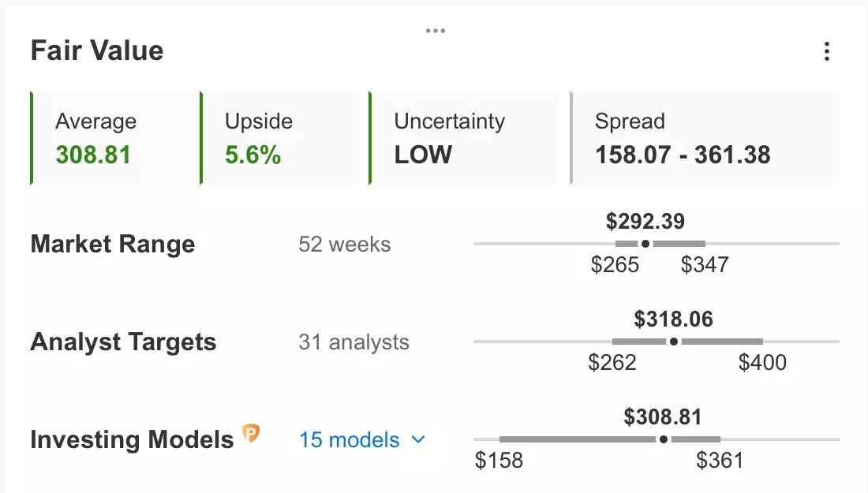This screenshot has width=868, height=493.
Task: Click the Market Range current price dot
Action: tap(645, 244)
